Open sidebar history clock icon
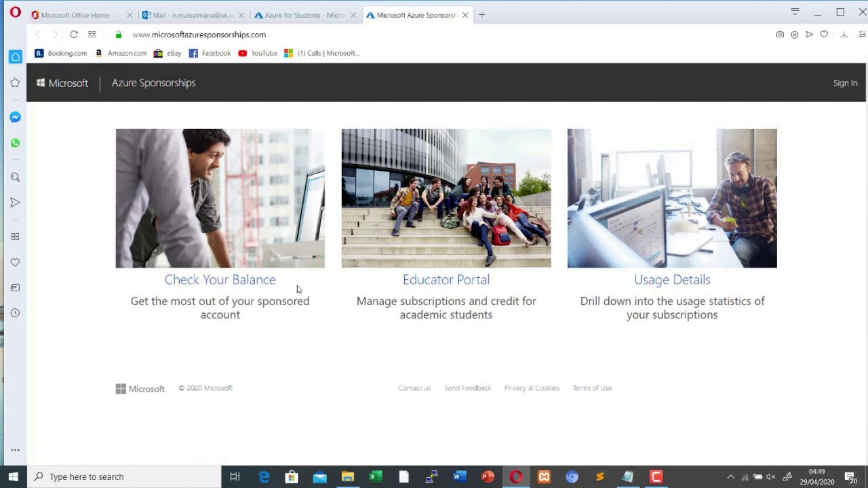 coord(15,313)
